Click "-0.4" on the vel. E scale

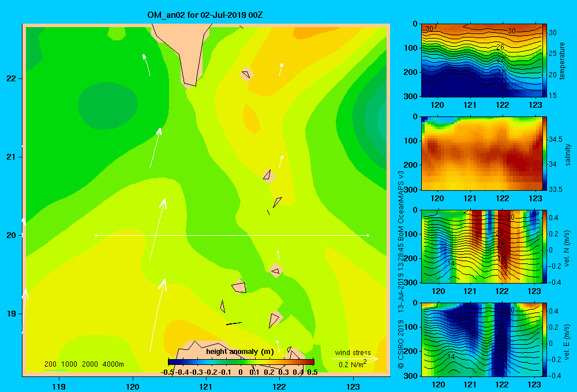coord(554,375)
